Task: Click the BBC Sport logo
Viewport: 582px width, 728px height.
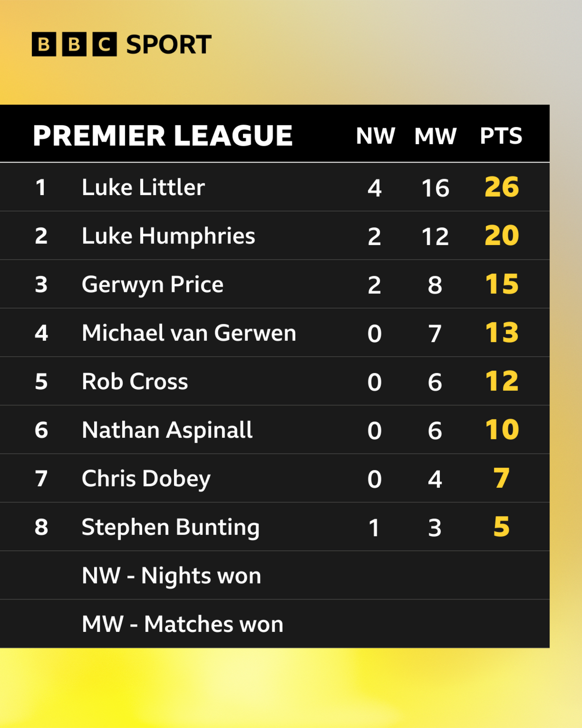Action: tap(121, 44)
